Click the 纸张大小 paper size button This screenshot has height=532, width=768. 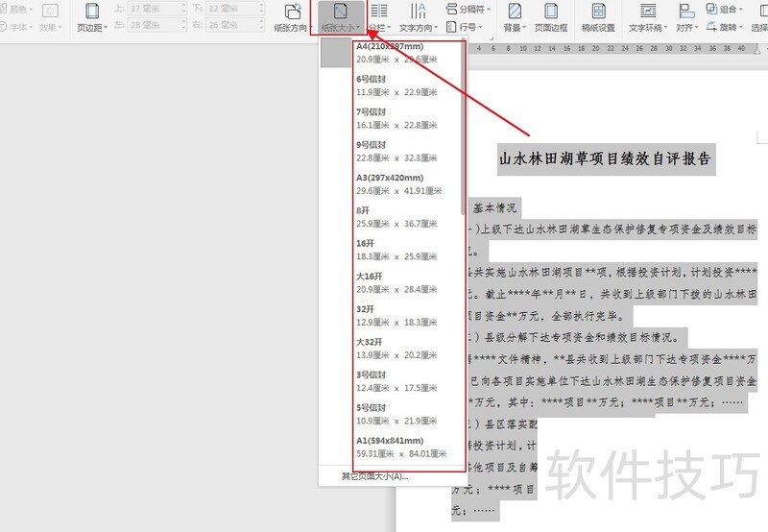point(342,18)
